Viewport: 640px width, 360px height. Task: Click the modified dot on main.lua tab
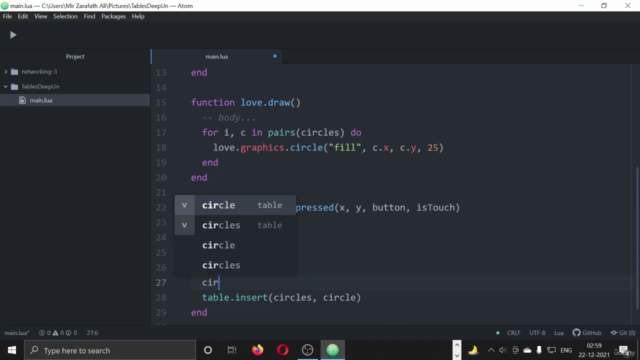pyautogui.click(x=275, y=56)
